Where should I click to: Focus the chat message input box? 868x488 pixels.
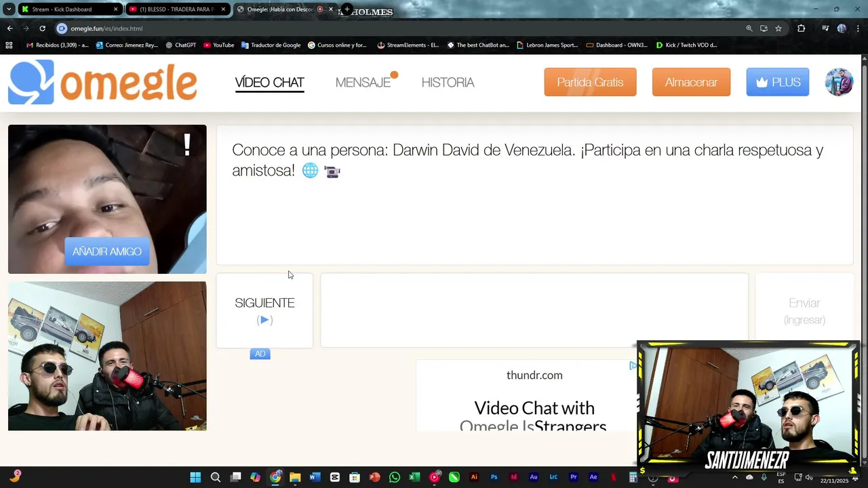pos(534,310)
